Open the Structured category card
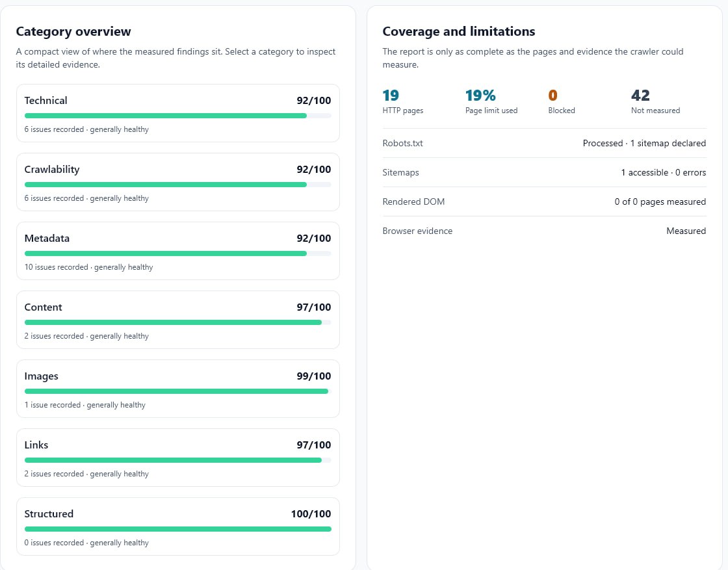728x570 pixels. coord(178,527)
